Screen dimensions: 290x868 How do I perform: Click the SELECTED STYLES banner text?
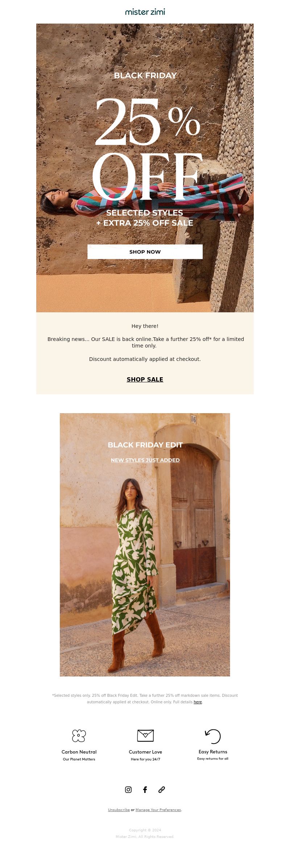[x=145, y=213]
